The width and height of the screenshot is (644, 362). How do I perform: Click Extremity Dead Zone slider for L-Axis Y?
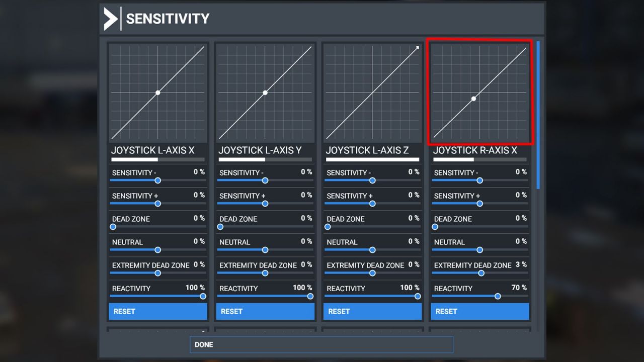(x=265, y=273)
